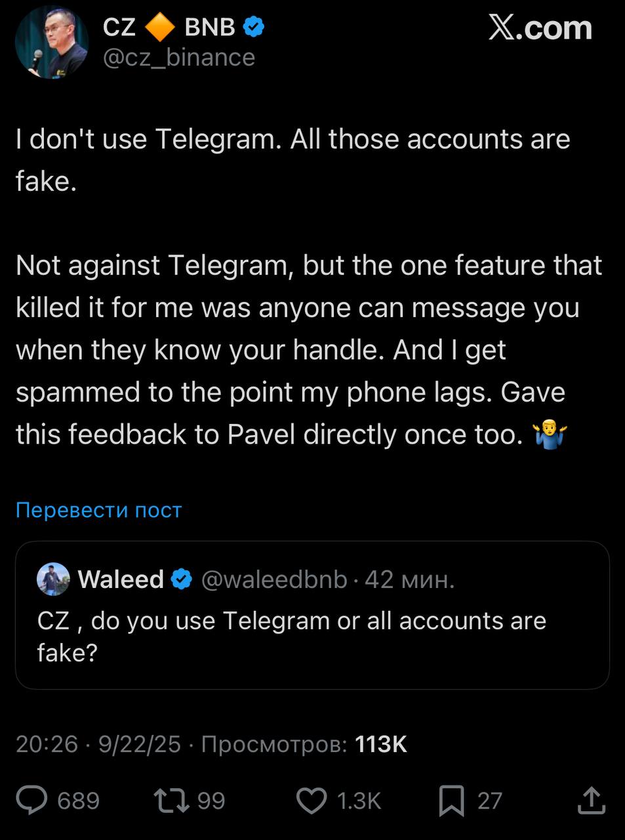Click the X.com logo

[x=540, y=28]
